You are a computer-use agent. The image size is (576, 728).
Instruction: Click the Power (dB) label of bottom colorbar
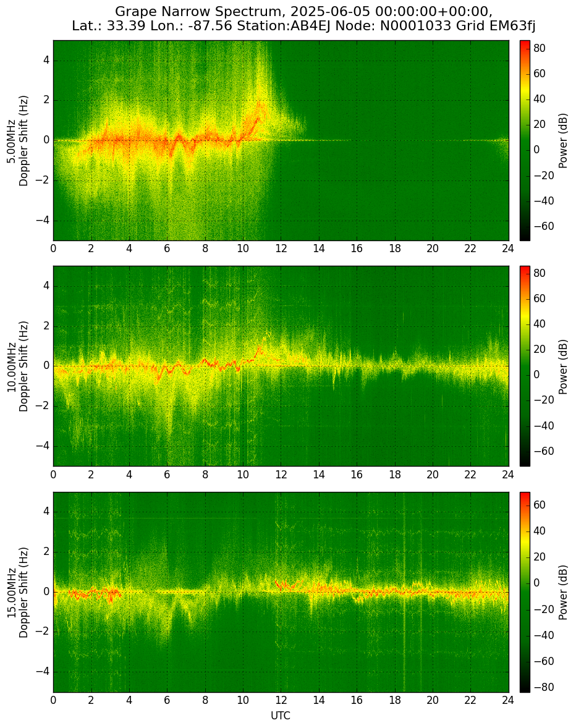[x=563, y=592]
